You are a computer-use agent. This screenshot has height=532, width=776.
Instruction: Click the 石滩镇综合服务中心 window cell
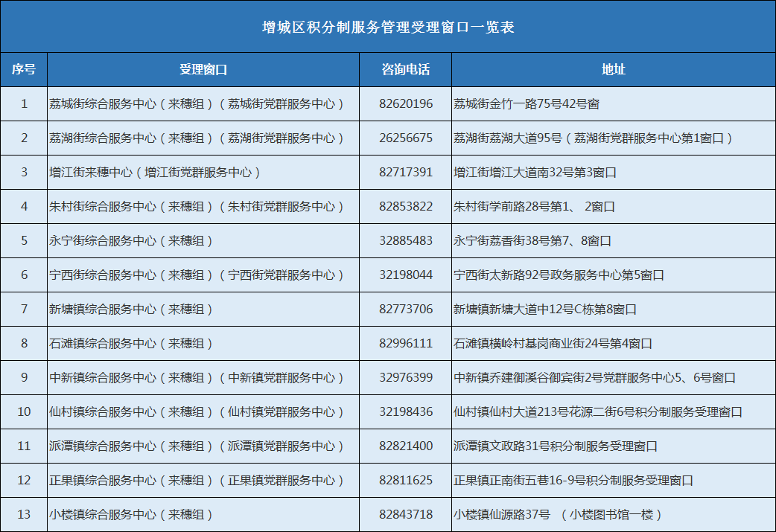pyautogui.click(x=203, y=343)
